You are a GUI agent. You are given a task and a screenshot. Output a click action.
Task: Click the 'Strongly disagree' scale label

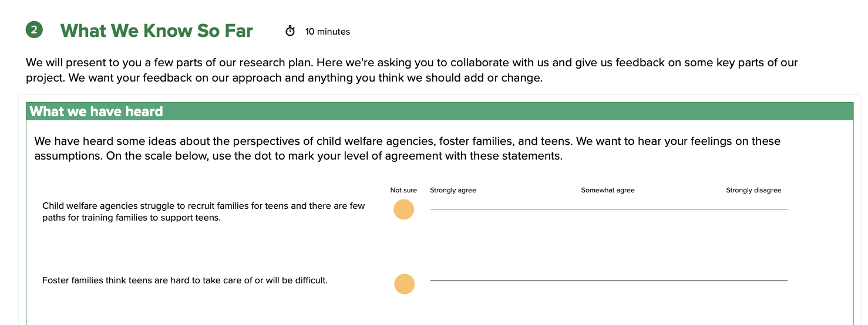(753, 190)
